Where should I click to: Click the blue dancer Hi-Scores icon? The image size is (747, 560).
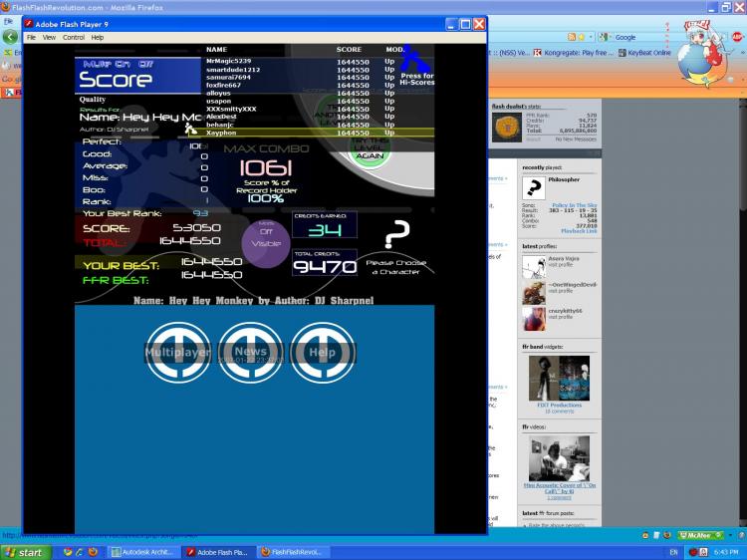[x=413, y=58]
